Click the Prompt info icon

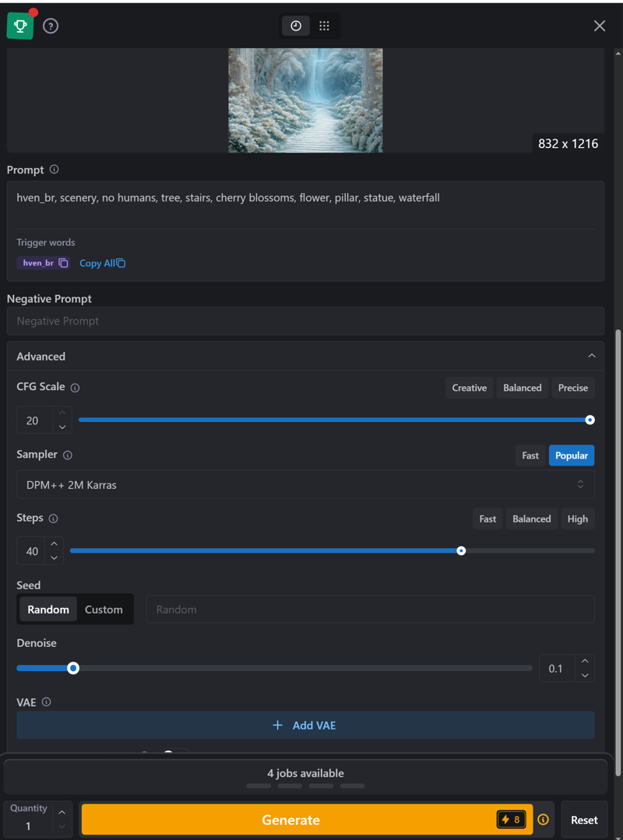tap(54, 170)
